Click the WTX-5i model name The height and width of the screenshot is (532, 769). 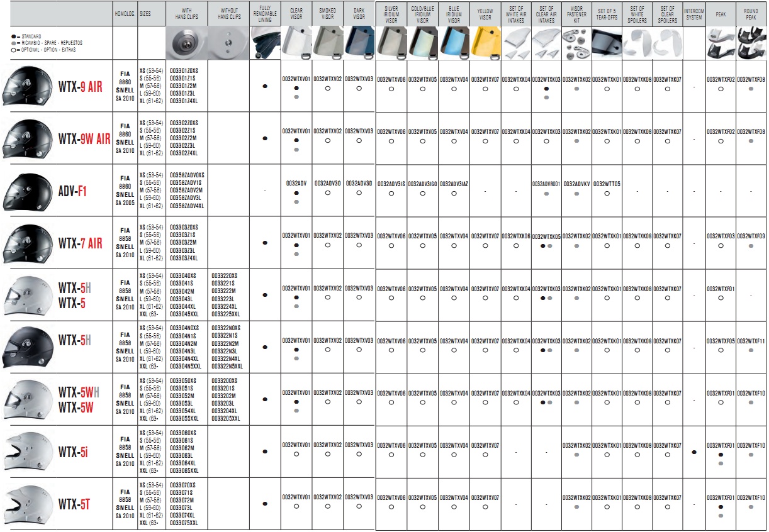[x=72, y=452]
